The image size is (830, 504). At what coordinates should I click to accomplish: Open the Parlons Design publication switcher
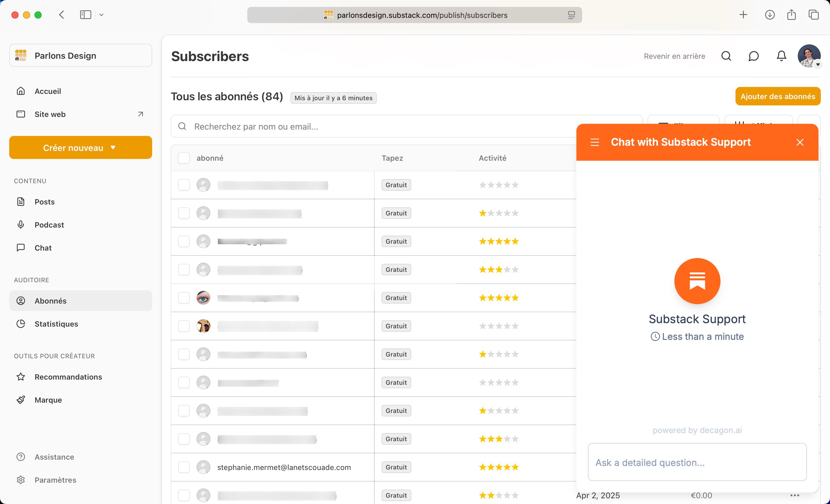click(x=80, y=55)
